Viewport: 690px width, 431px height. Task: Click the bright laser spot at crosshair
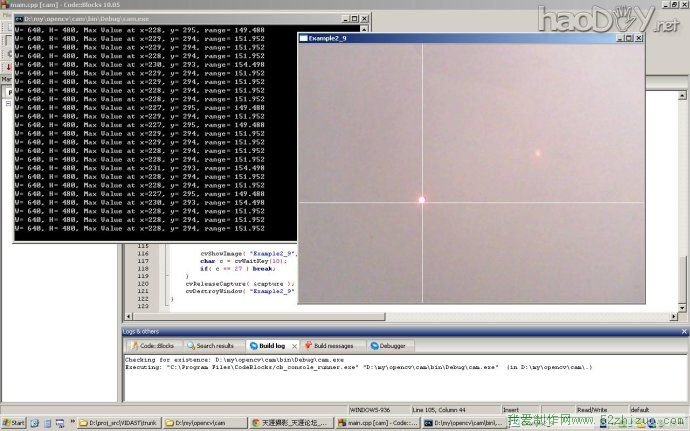pyautogui.click(x=422, y=200)
